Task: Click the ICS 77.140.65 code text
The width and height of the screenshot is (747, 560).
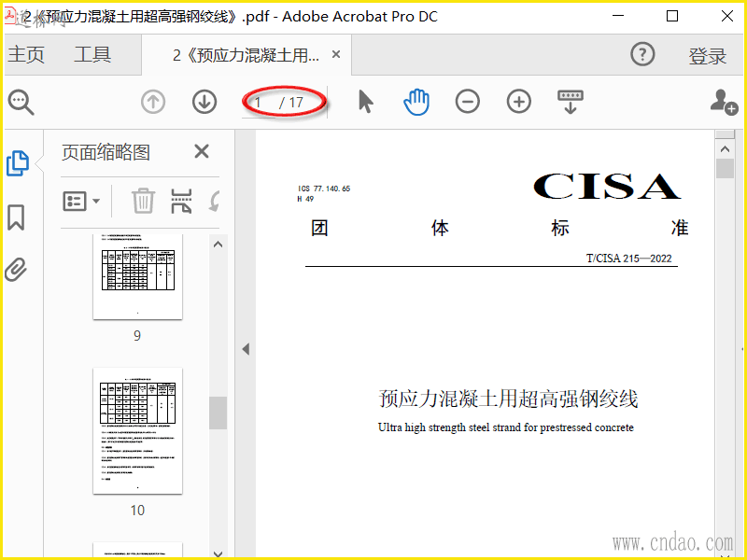Action: (x=324, y=189)
